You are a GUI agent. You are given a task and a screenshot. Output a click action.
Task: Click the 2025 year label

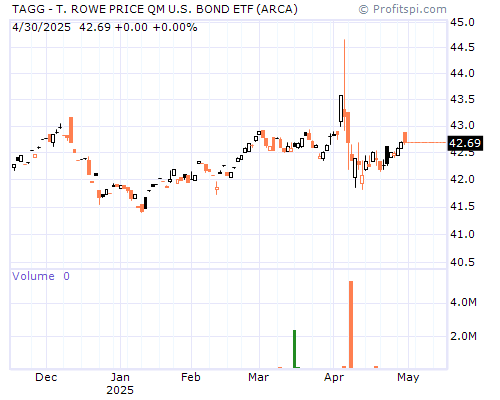[120, 390]
